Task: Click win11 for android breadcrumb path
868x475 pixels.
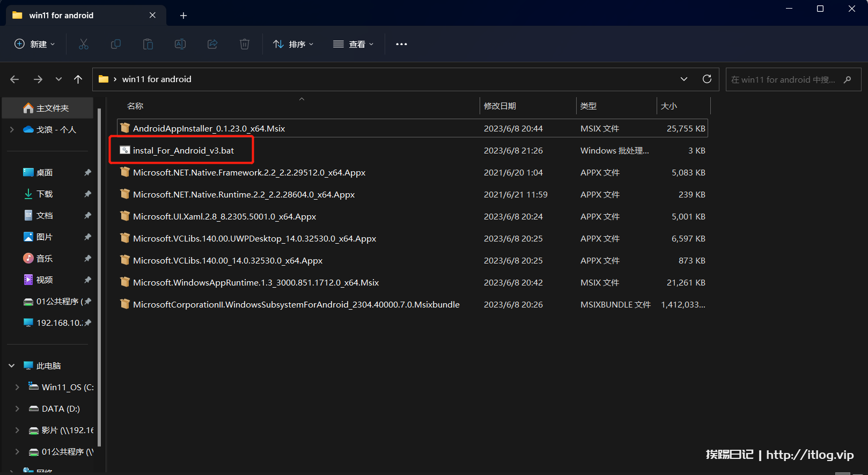Action: pyautogui.click(x=157, y=79)
